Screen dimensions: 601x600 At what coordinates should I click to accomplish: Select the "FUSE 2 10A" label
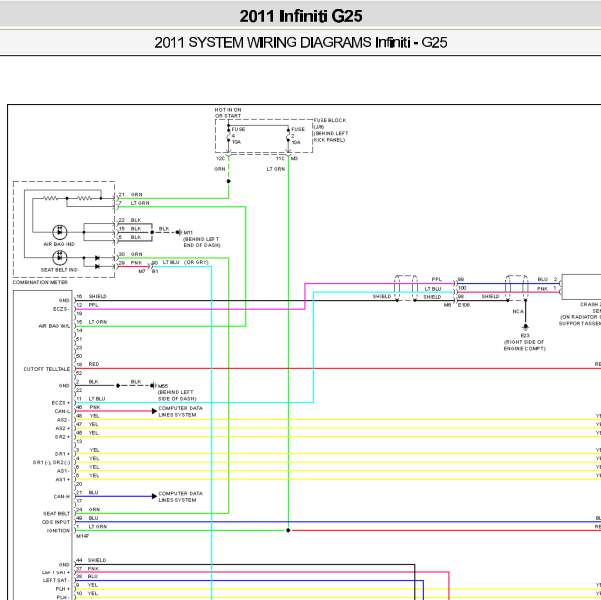(298, 136)
